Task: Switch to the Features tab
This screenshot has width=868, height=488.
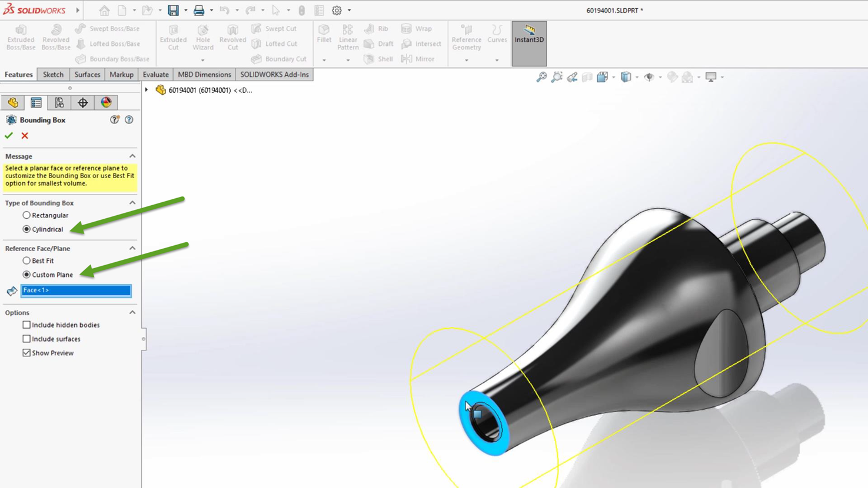Action: [x=19, y=75]
